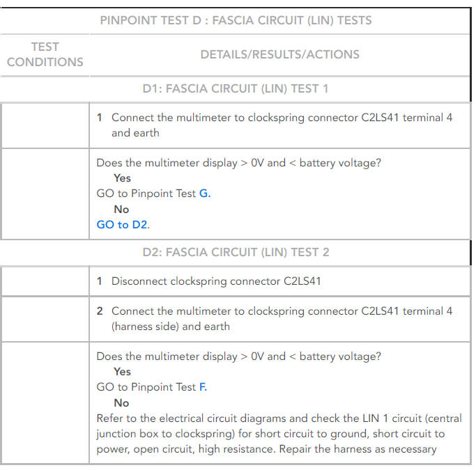This screenshot has height=470, width=476.
Task: Select the 'DETAILS/RESULTS/ACTIONS' column header
Action: pos(279,54)
